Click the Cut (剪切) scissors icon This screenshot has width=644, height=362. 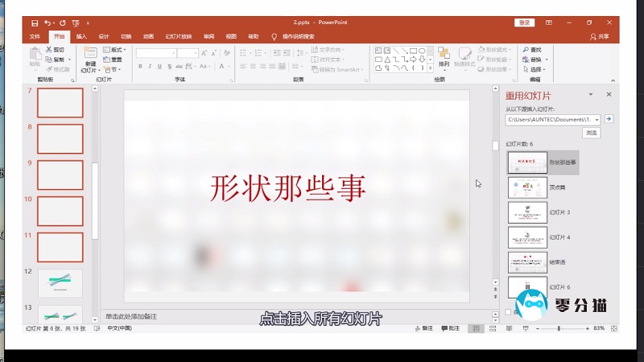pyautogui.click(x=48, y=50)
